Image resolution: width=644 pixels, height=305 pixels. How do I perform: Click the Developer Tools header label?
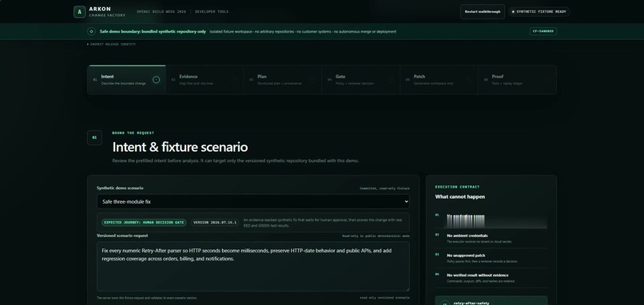pos(212,12)
